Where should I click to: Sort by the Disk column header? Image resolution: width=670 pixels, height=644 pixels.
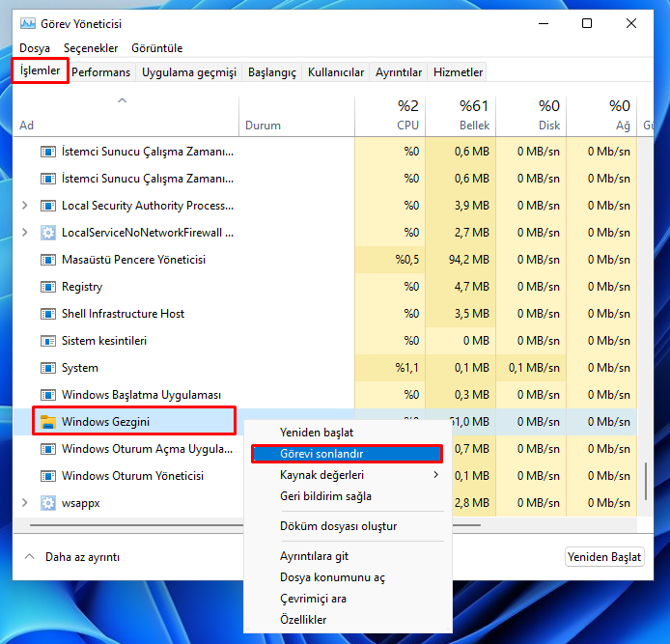(531, 116)
